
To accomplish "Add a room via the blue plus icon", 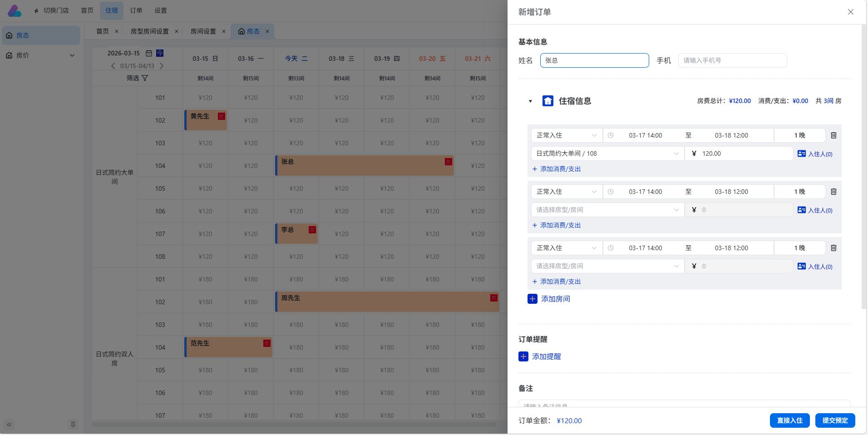I will pos(532,299).
